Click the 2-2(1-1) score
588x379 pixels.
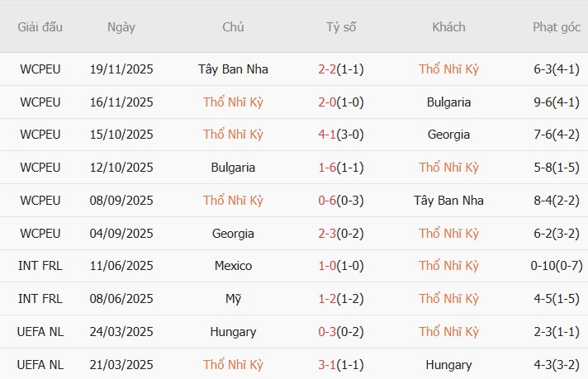[x=341, y=69]
